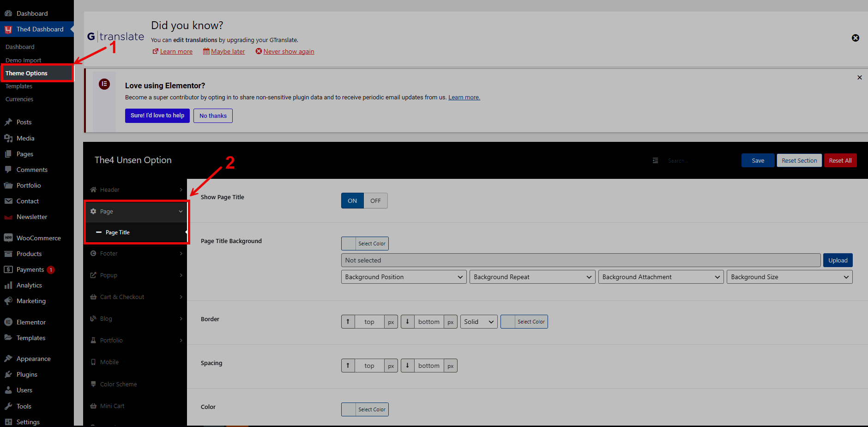Click Elementor notice Learn more link
Image resolution: width=868 pixels, height=427 pixels.
(464, 98)
